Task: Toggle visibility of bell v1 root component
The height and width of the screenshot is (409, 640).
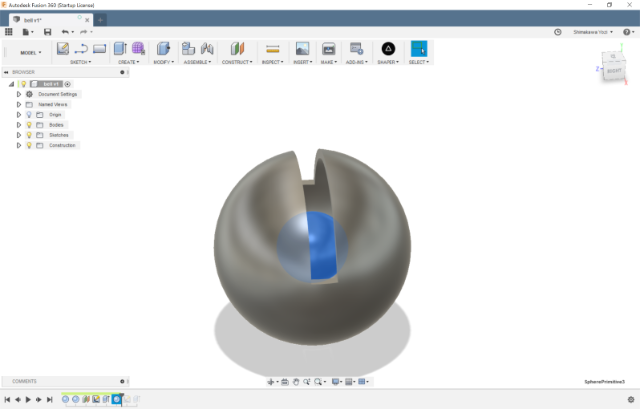Action: pos(24,84)
